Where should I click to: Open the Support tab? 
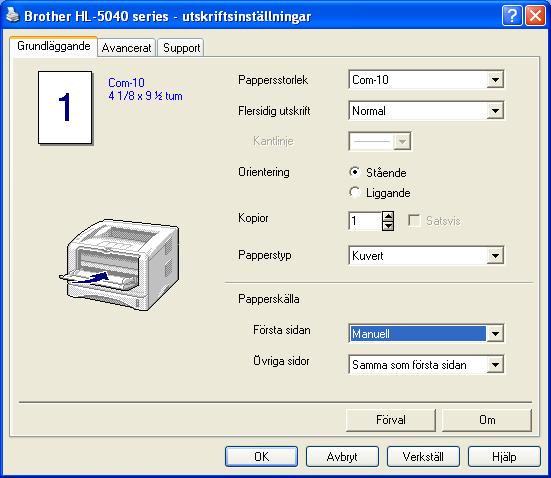[x=181, y=47]
